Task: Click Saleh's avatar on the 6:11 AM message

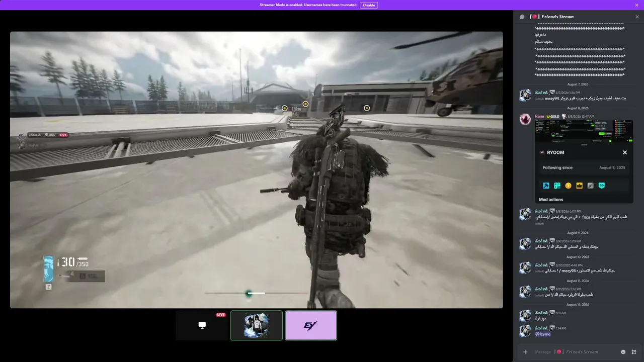Action: (525, 315)
